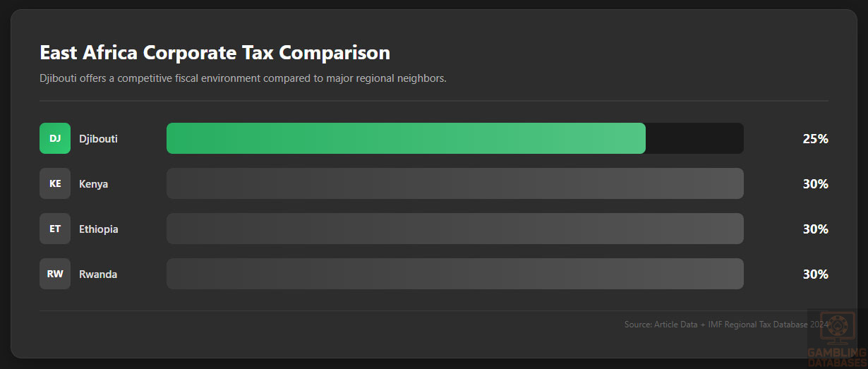868x369 pixels.
Task: Click the Rwanda tax rate bar
Action: pos(454,274)
